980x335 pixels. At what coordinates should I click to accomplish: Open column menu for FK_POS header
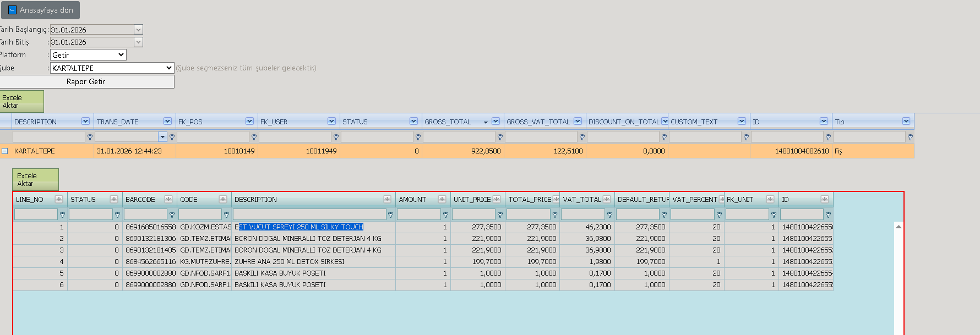click(249, 121)
